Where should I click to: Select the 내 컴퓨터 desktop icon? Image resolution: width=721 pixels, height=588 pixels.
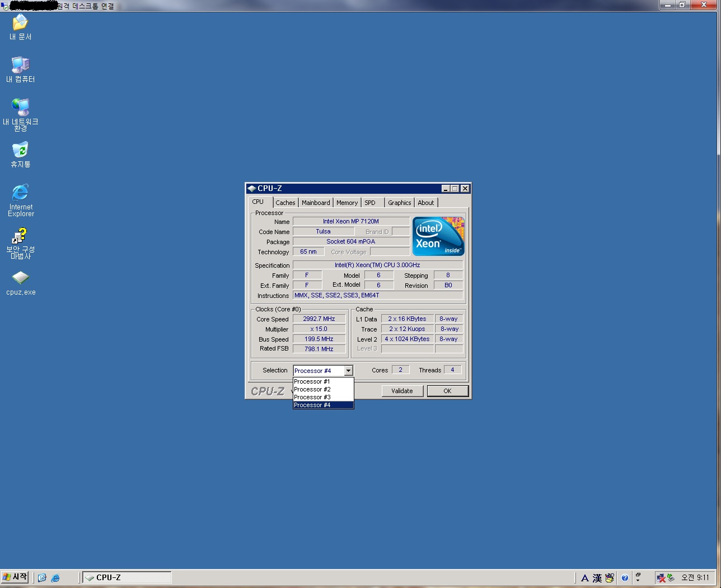[x=21, y=69]
